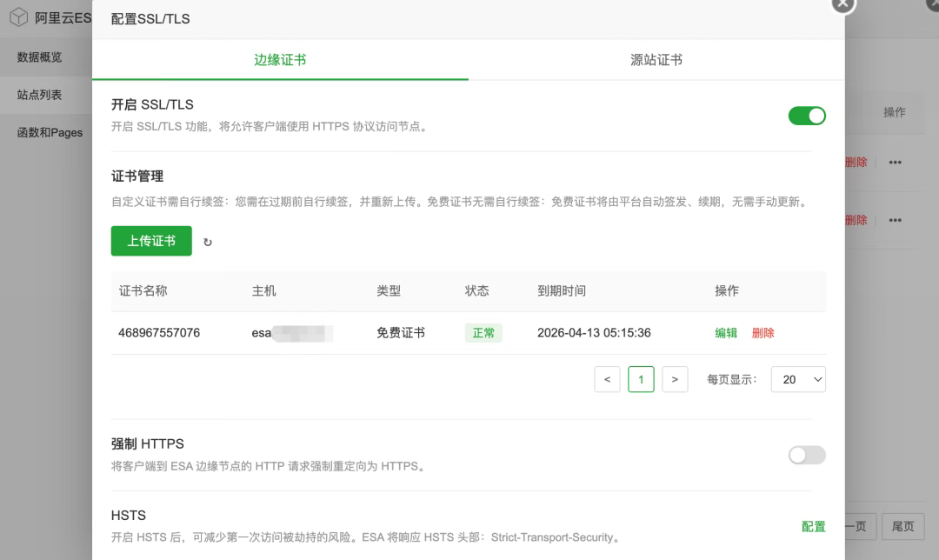Select page 1 in pagination
939x560 pixels.
tap(641, 379)
